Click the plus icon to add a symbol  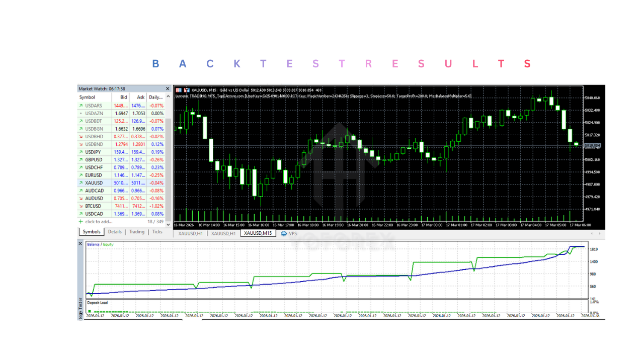click(80, 221)
